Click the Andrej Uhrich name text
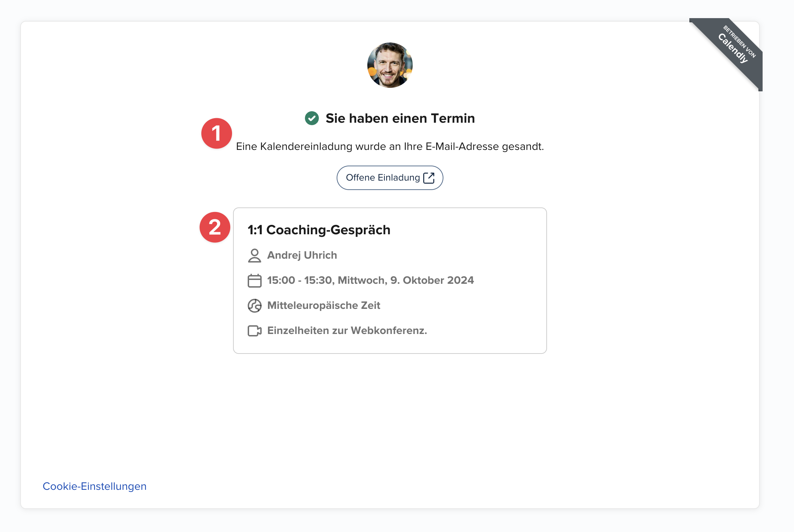Screen dimensions: 794x532 coord(302,255)
